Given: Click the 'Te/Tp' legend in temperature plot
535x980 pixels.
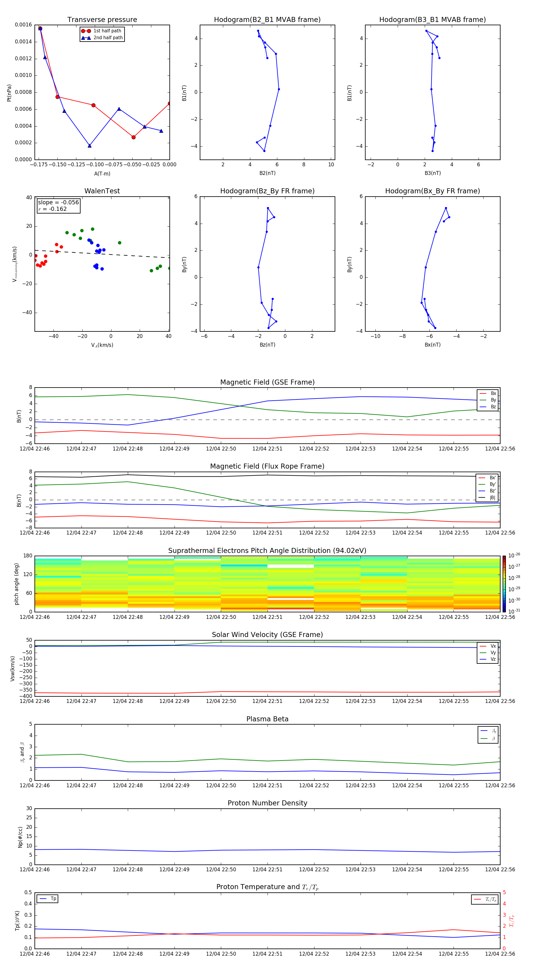Looking at the screenshot, I should [485, 899].
